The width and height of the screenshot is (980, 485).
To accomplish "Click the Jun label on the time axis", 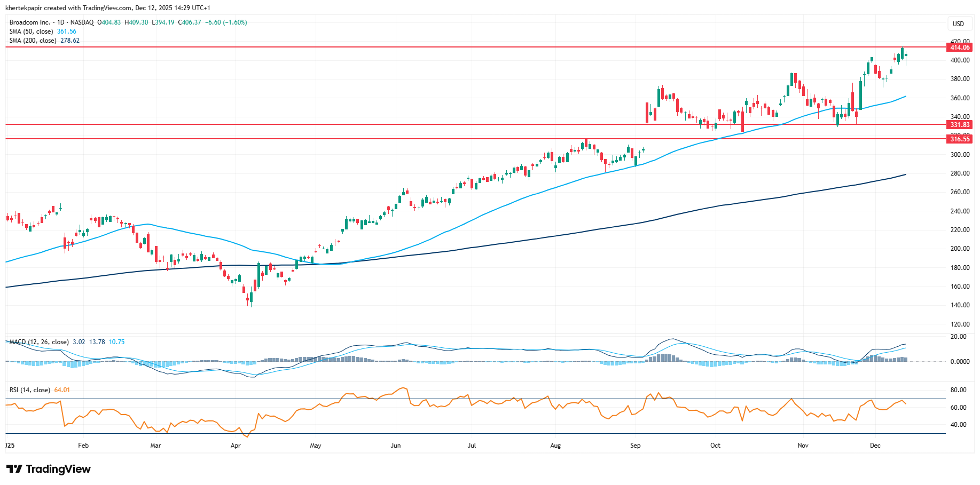I will (x=395, y=446).
